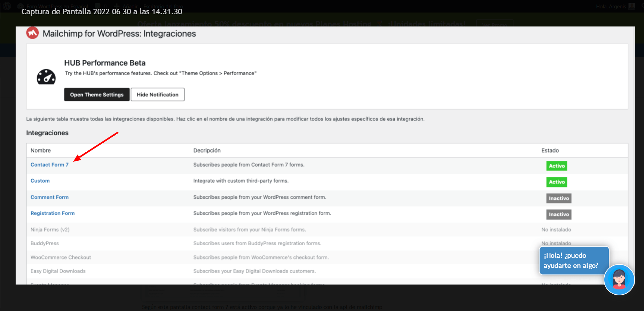Open the Contact Form 7 integration link
644x311 pixels.
coord(49,165)
